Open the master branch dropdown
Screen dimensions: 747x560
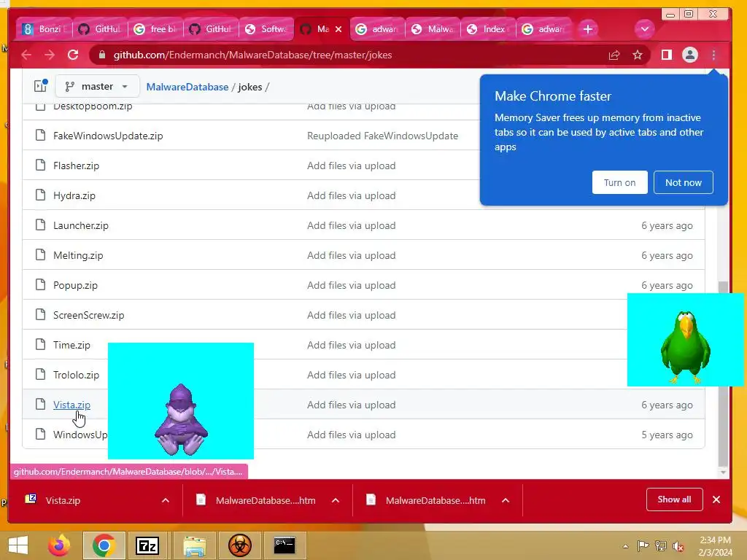97,87
